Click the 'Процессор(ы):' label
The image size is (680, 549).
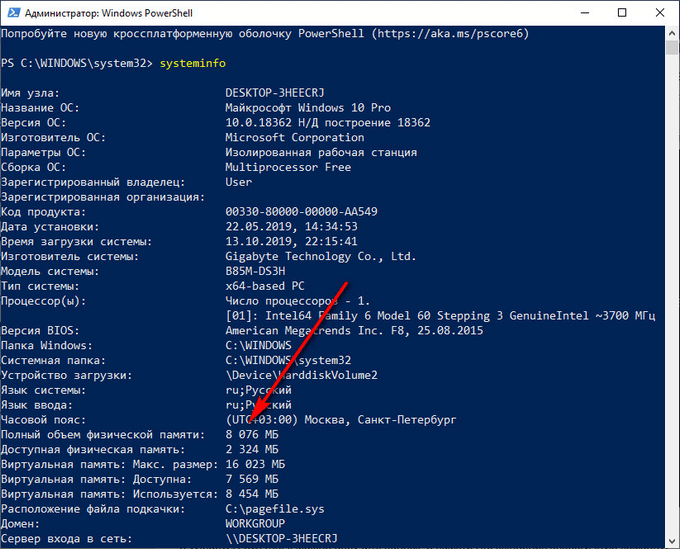(43, 301)
